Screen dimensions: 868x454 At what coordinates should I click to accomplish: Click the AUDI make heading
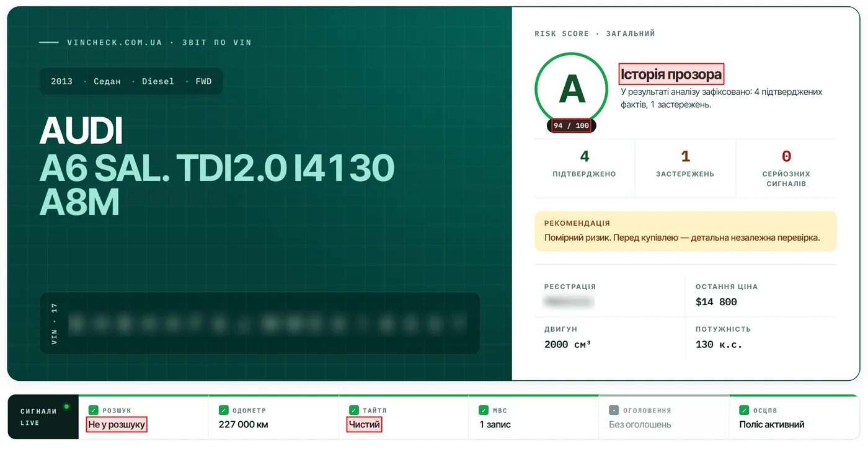coord(81,131)
